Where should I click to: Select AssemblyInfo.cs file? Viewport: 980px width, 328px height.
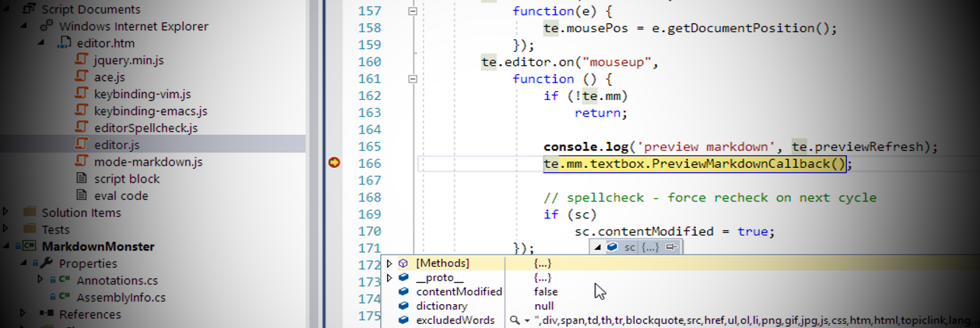coord(121,297)
